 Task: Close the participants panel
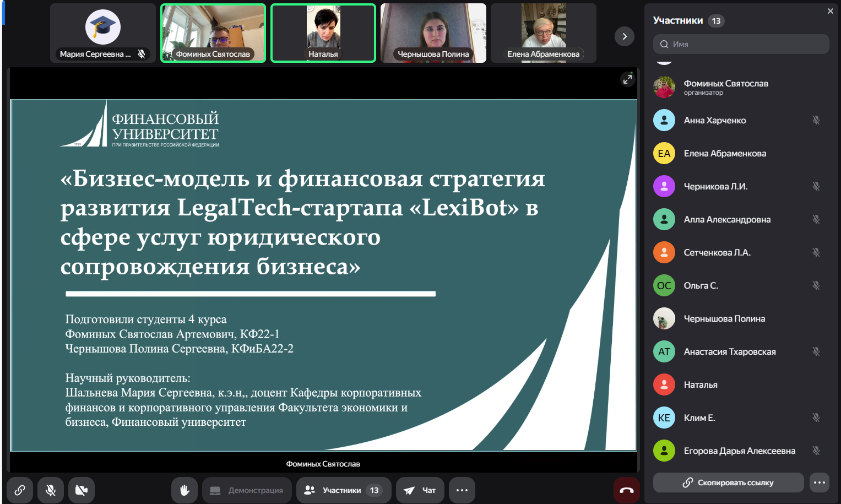(830, 11)
